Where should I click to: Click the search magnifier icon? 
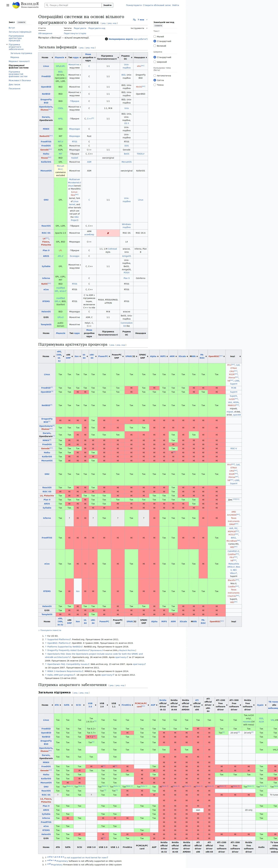click(47, 5)
